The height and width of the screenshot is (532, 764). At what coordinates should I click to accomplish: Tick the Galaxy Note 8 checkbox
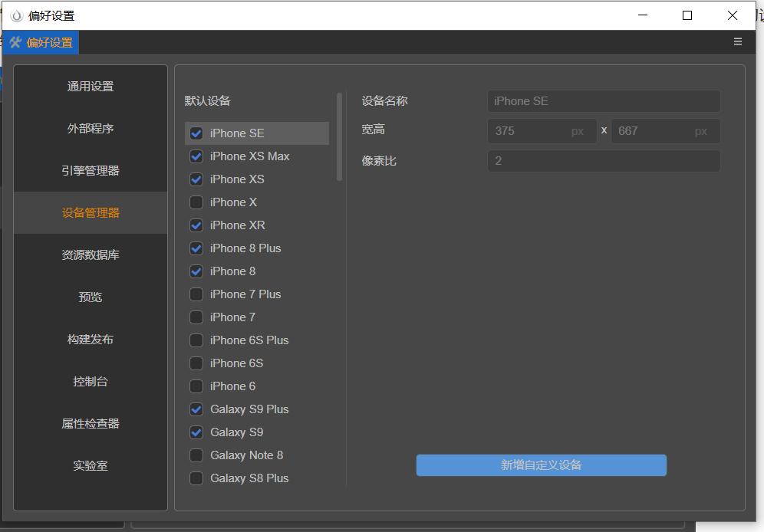[x=196, y=455]
